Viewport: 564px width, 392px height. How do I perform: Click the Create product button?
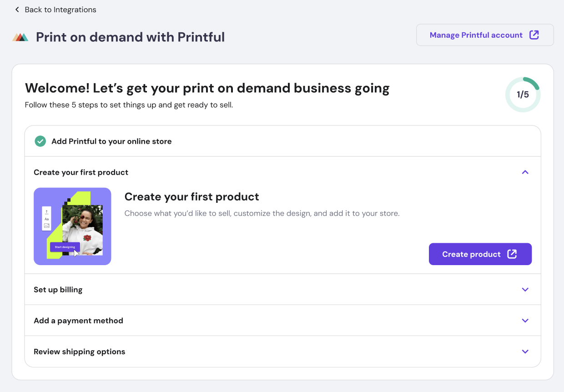[x=480, y=254]
